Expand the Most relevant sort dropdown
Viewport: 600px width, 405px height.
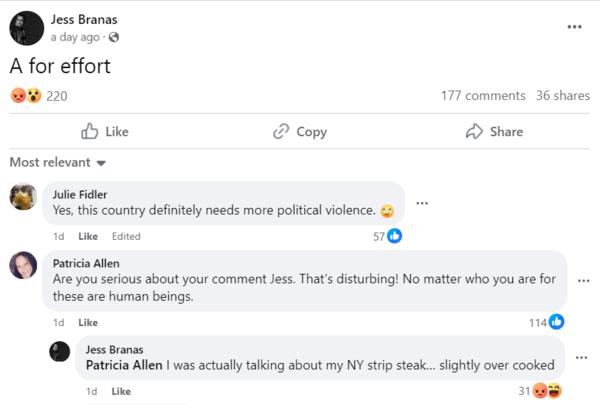(x=58, y=162)
